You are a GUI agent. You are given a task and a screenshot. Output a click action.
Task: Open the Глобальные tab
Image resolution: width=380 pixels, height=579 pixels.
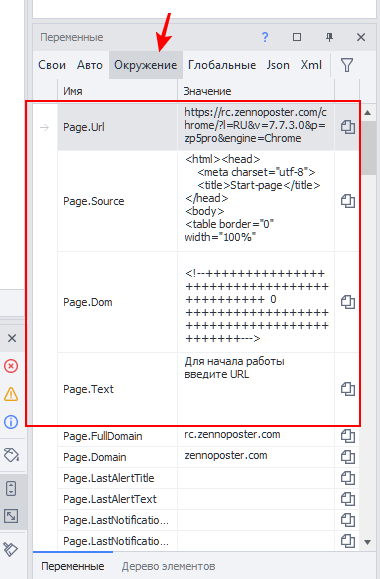tap(222, 65)
